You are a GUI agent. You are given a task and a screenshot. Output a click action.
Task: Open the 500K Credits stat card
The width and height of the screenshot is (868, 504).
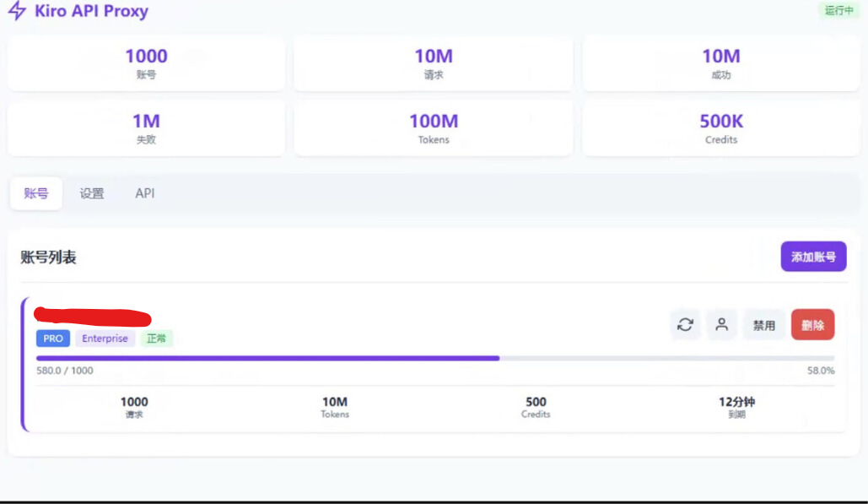click(720, 128)
